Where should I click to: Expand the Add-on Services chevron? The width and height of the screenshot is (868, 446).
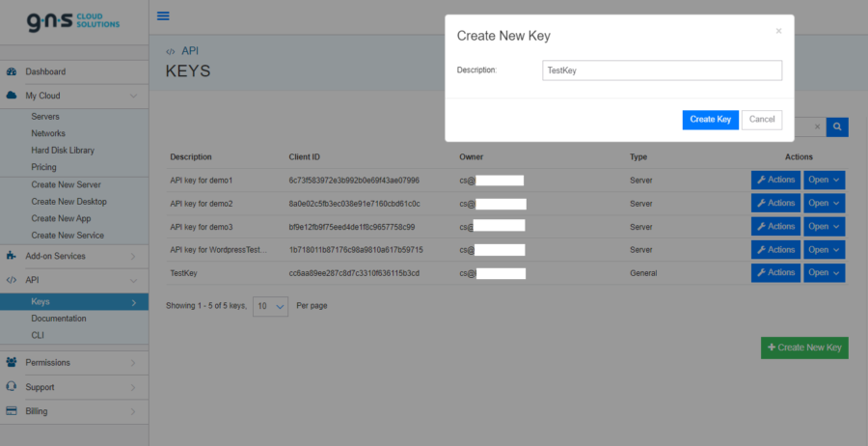click(133, 257)
